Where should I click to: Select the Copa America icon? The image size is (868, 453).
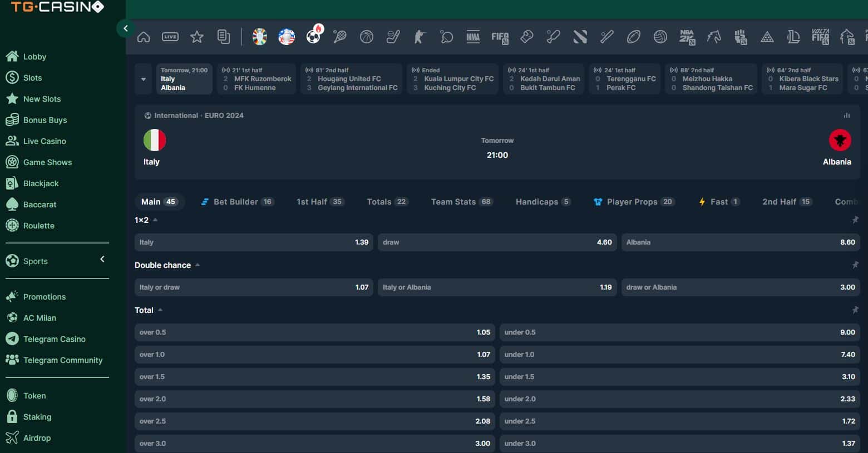point(287,37)
